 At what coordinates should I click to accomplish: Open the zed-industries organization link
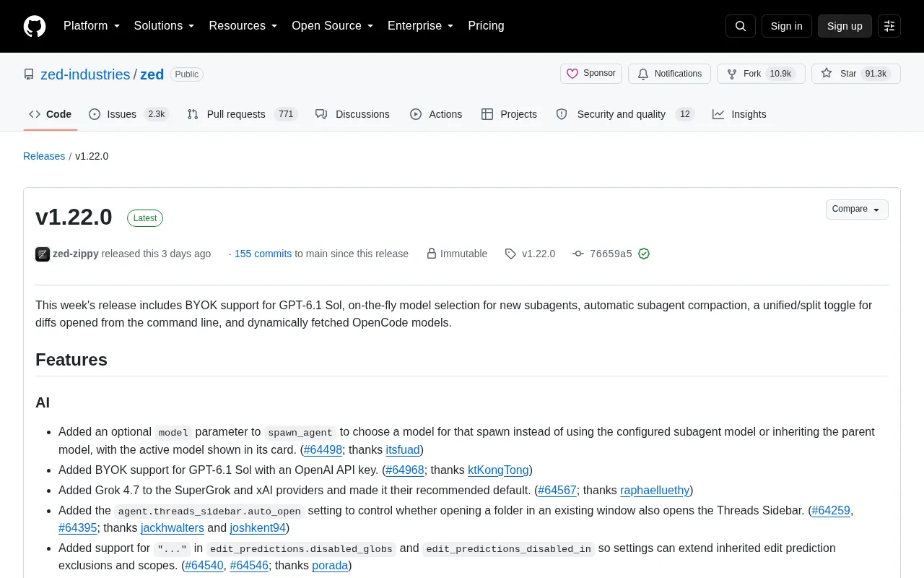[x=85, y=74]
